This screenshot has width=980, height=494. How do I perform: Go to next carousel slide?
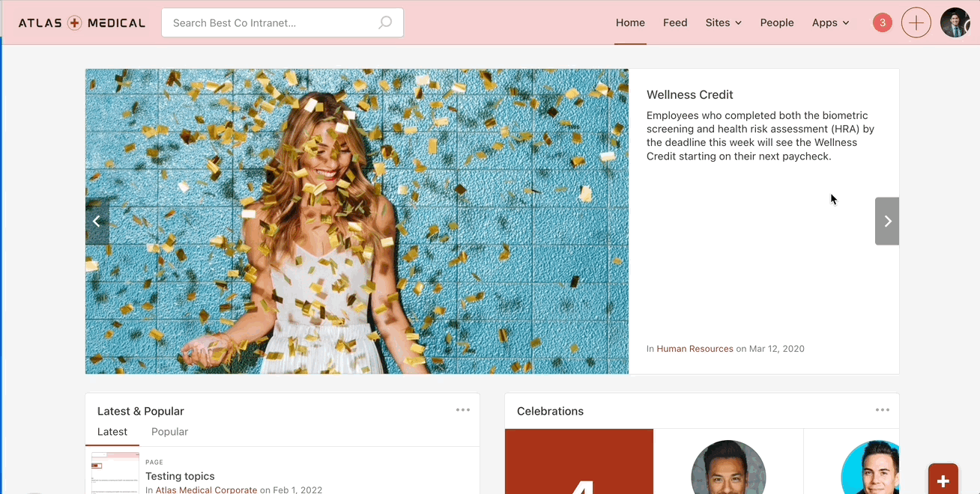pos(887,221)
